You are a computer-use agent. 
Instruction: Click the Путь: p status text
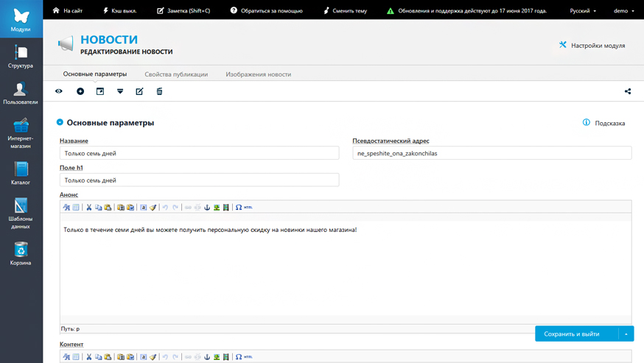pos(70,329)
